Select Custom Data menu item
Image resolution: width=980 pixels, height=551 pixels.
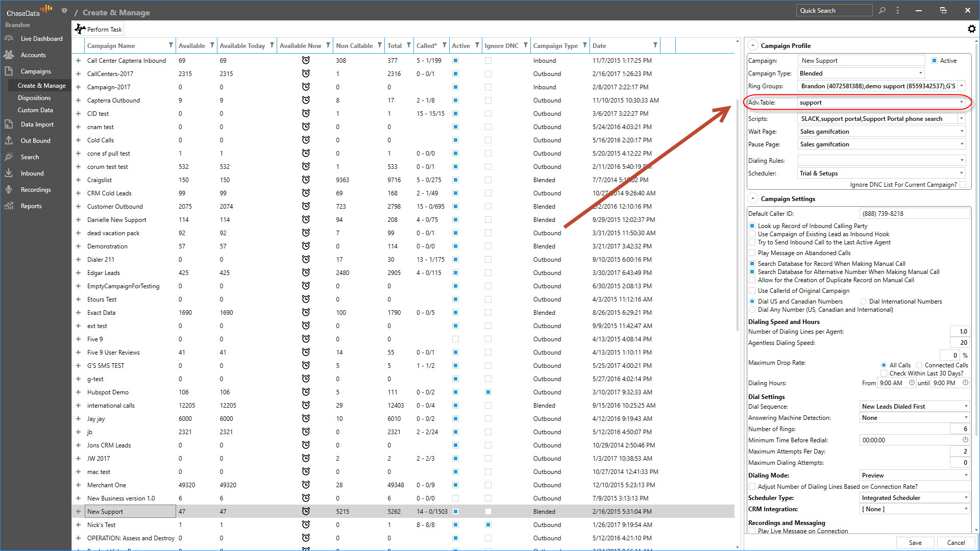(x=35, y=110)
